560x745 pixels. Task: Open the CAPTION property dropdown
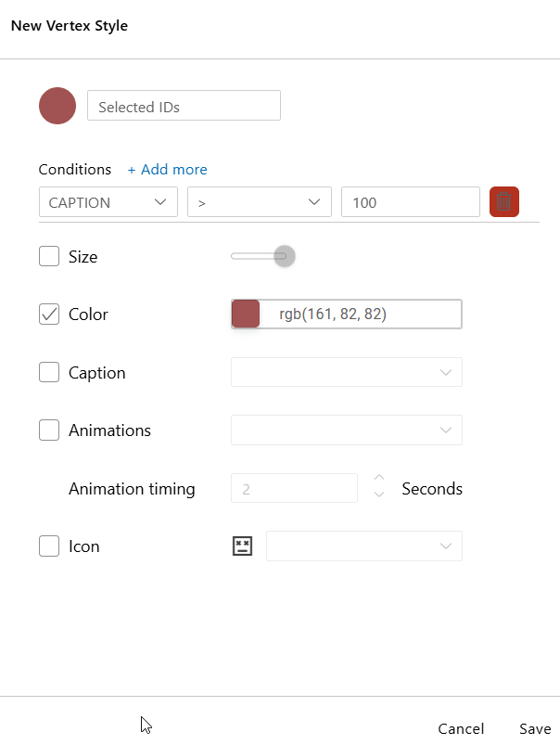[108, 202]
